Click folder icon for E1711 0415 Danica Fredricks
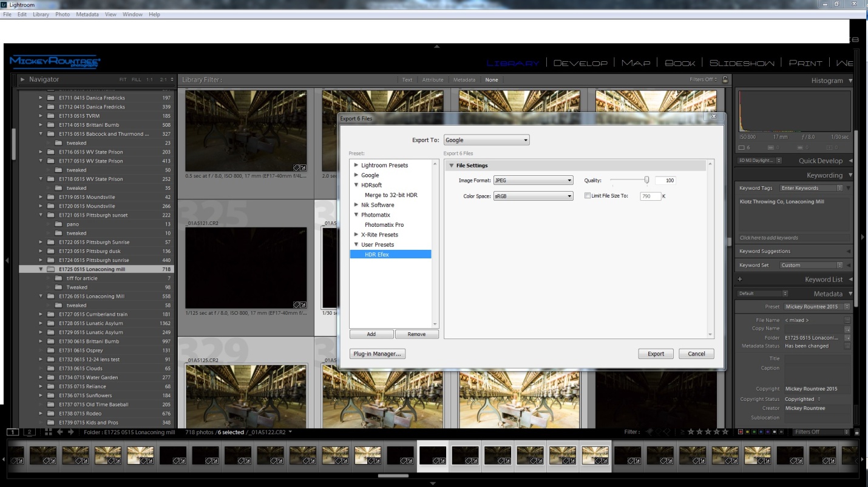 (51, 98)
